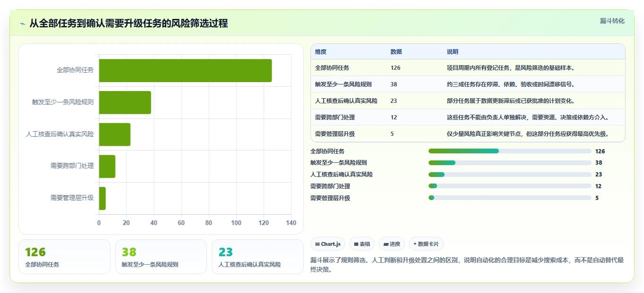Click the description starting 项目周期内所有登记任务
The image size is (644, 293).
coord(511,68)
